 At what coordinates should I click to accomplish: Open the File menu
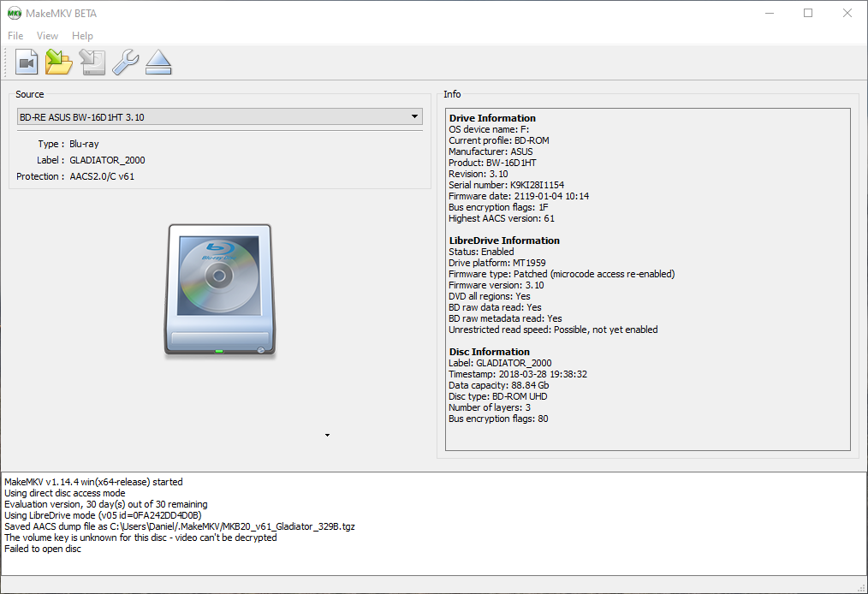coord(15,36)
